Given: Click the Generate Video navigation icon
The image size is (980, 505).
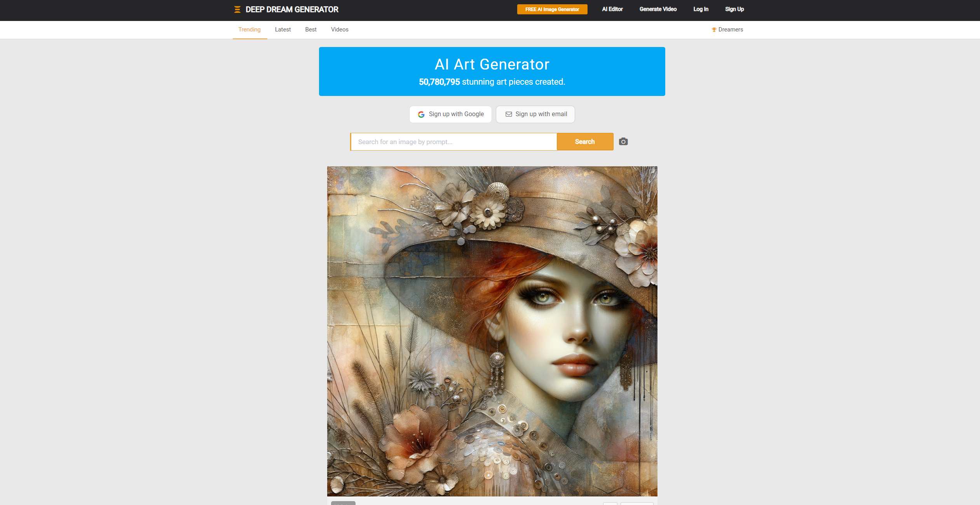Looking at the screenshot, I should point(658,9).
